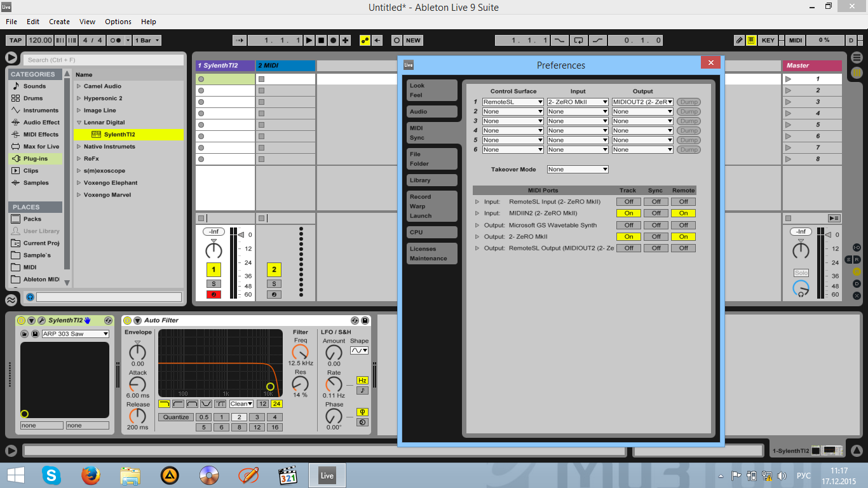Click the NEW scene button

413,40
